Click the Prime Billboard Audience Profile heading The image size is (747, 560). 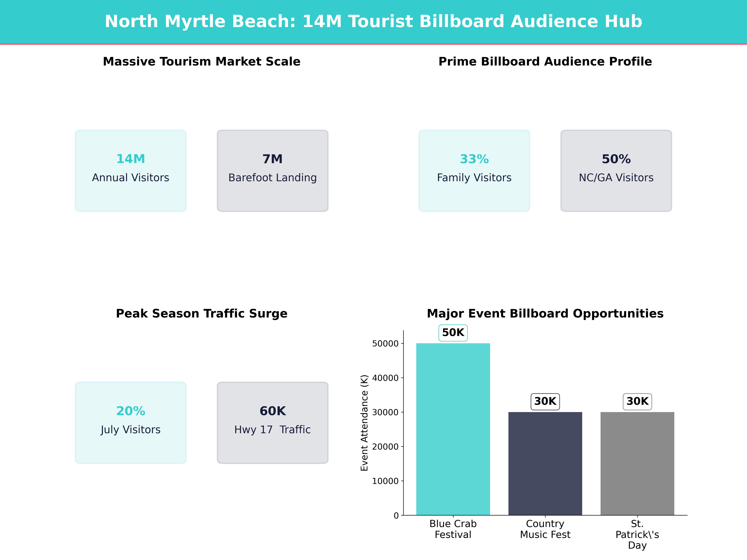pos(545,62)
